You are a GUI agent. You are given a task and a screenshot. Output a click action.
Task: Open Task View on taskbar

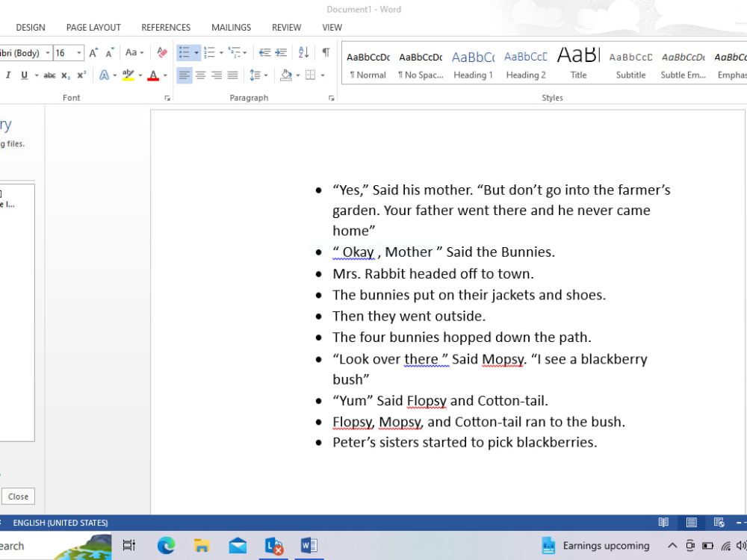tap(129, 545)
